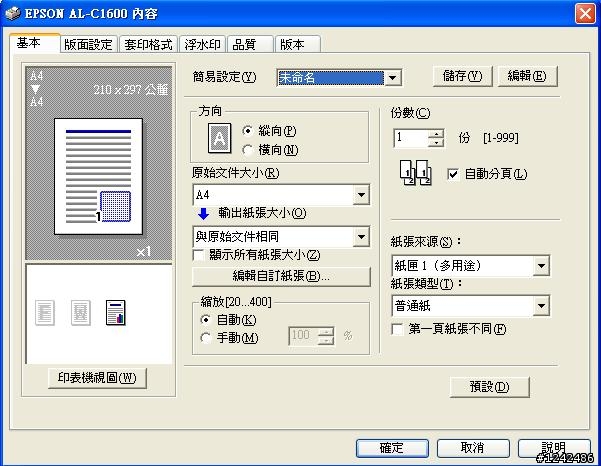Click the 預設 defaults button
The width and height of the screenshot is (601, 466).
tap(489, 387)
